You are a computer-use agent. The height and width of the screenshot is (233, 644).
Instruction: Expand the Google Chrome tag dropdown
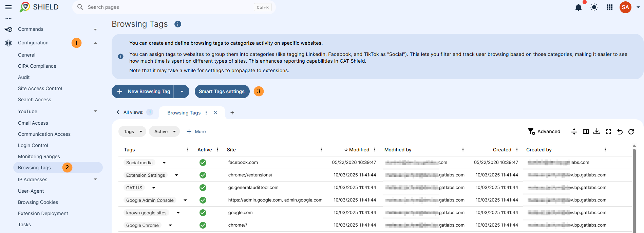pyautogui.click(x=170, y=225)
